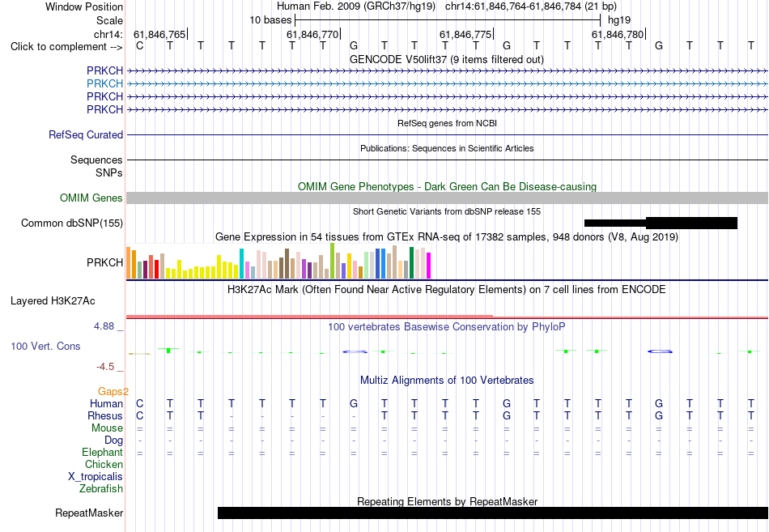Open the RefSeq Curated track label
The image size is (769, 532).
click(x=85, y=134)
